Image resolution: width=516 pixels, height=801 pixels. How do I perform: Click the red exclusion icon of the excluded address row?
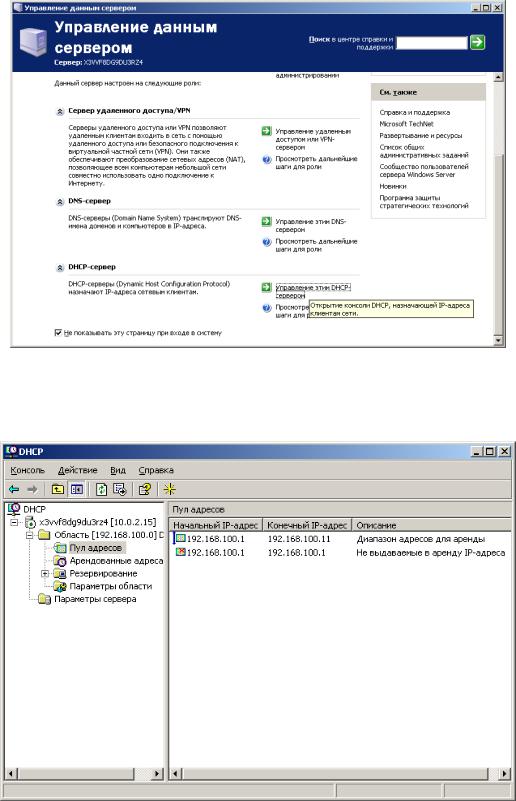click(x=180, y=552)
